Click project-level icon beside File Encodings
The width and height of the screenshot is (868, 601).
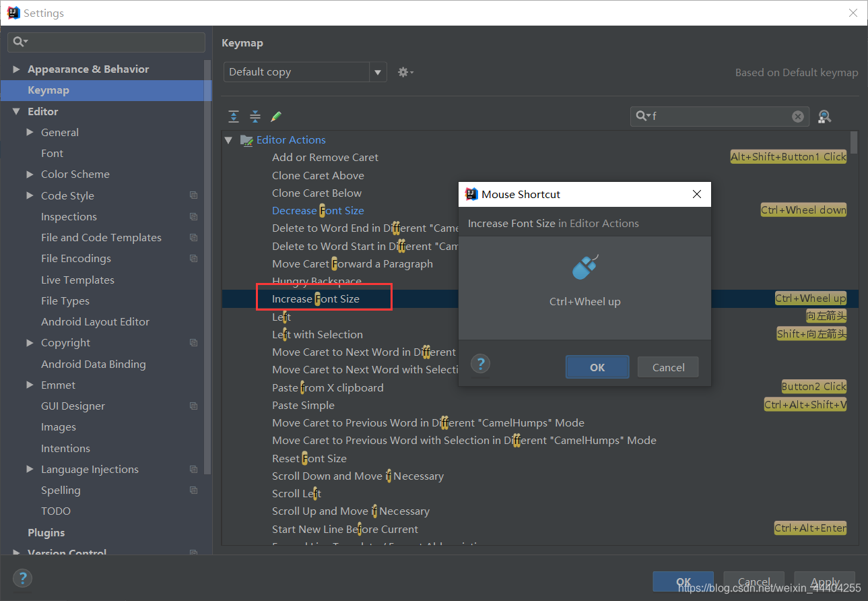pyautogui.click(x=194, y=259)
